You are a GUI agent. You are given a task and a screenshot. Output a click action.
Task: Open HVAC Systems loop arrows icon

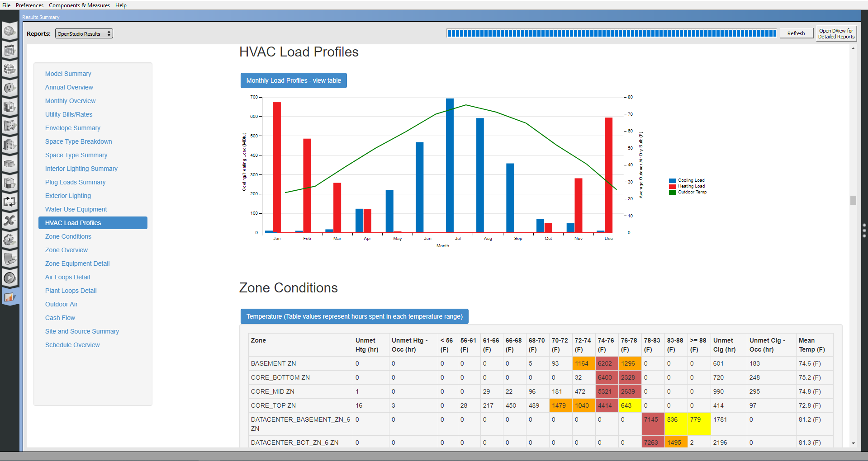pos(9,202)
